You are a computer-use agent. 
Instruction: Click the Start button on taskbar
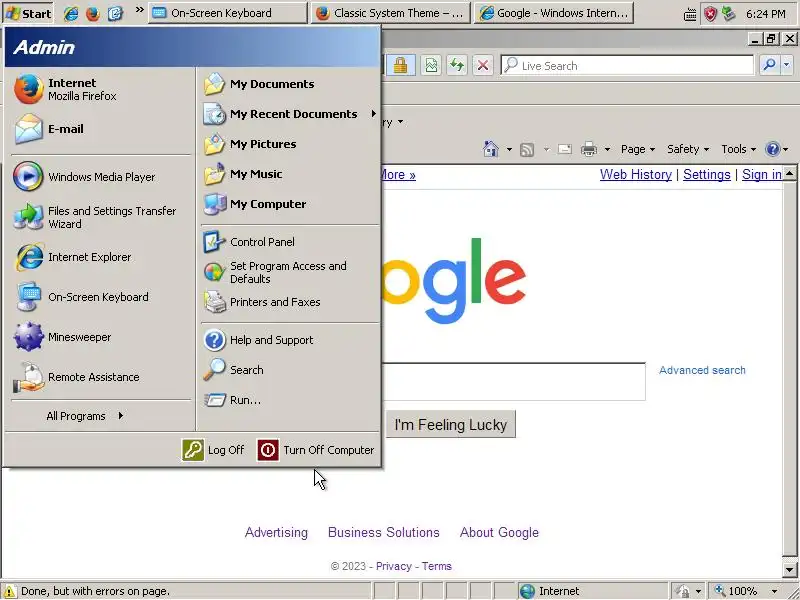point(28,13)
